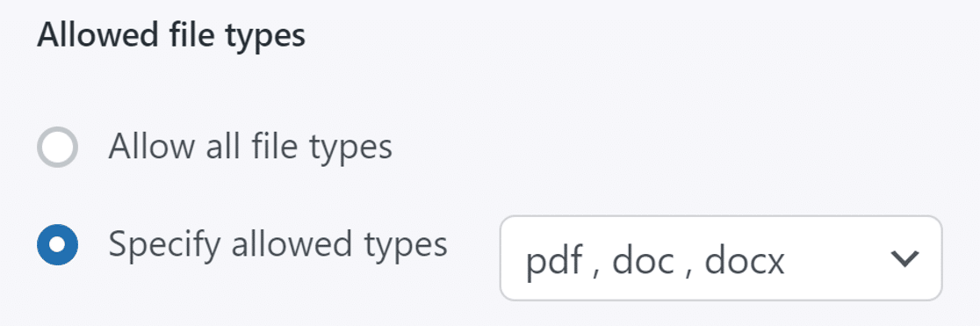Show the list of selectable file extensions
The image size is (980, 326).
click(x=721, y=257)
